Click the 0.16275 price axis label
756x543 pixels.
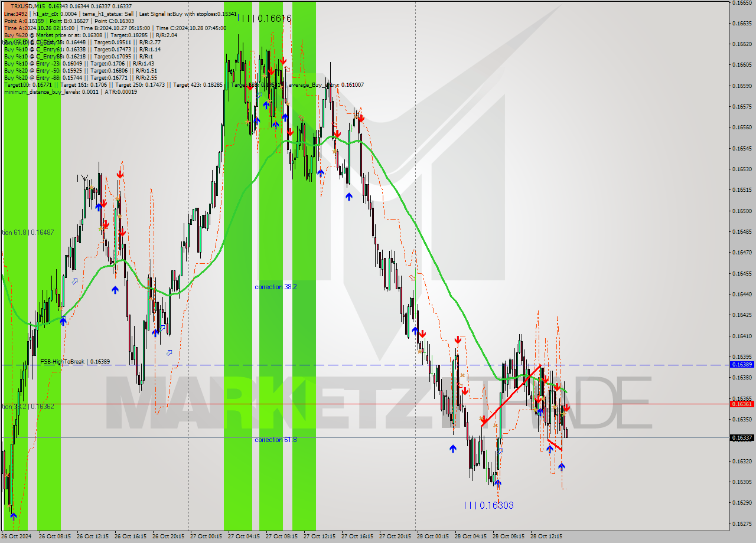742,524
